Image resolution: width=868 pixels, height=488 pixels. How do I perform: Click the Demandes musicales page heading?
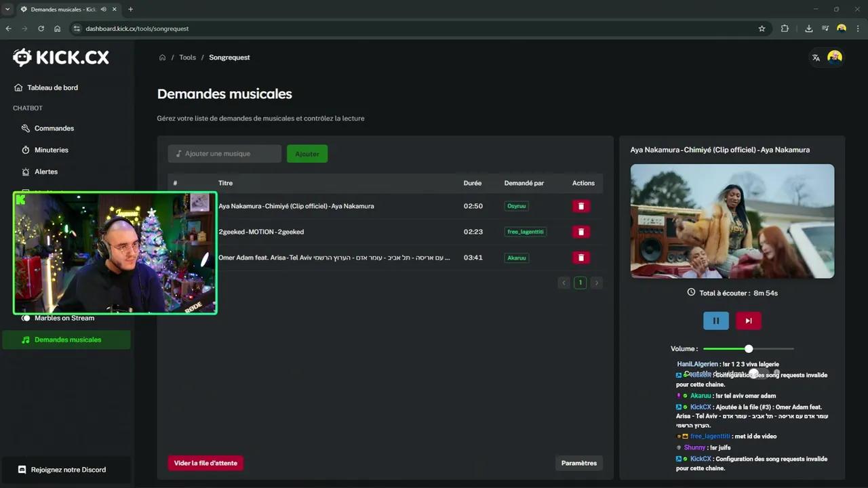[x=224, y=94]
